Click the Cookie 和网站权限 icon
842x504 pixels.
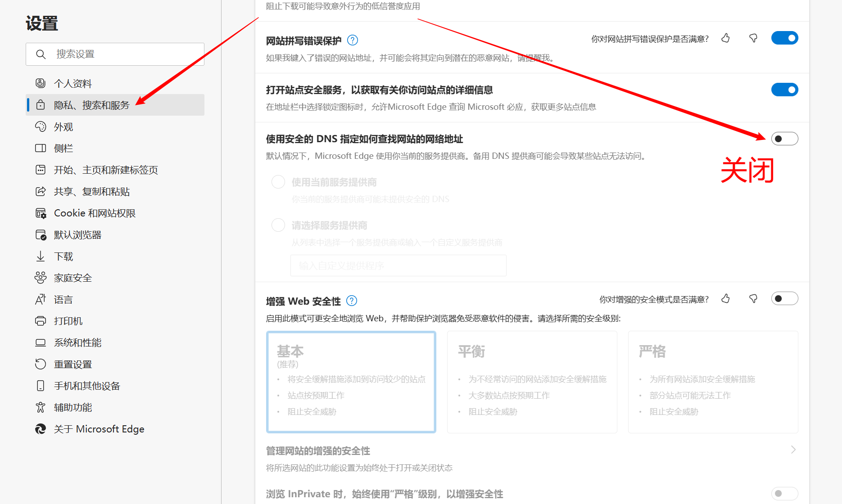(41, 213)
